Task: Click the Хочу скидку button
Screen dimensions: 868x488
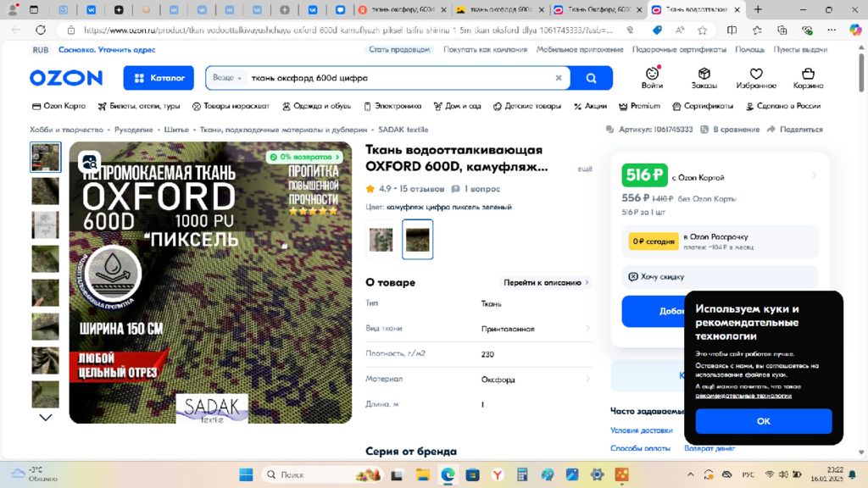Action: point(662,277)
